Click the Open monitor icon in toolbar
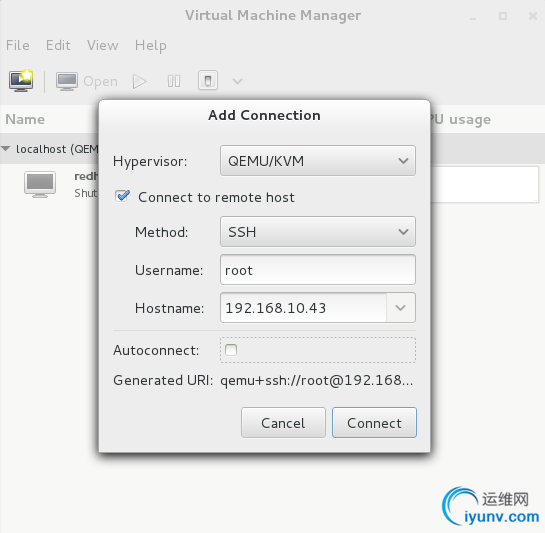 coord(67,81)
